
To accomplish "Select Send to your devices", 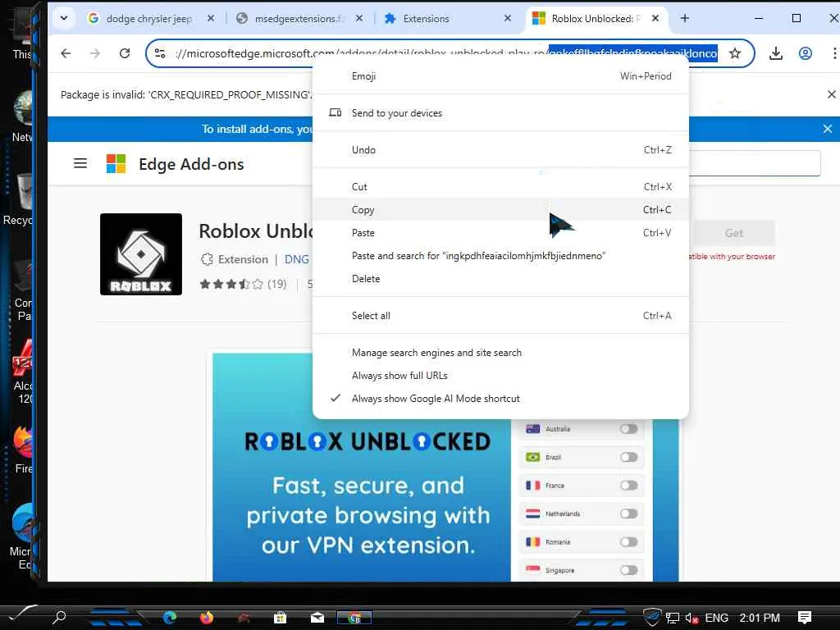I will click(x=500, y=113).
